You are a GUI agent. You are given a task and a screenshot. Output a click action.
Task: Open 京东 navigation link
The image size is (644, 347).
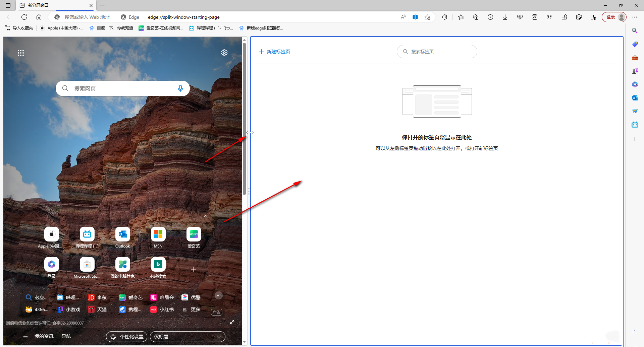[97, 297]
